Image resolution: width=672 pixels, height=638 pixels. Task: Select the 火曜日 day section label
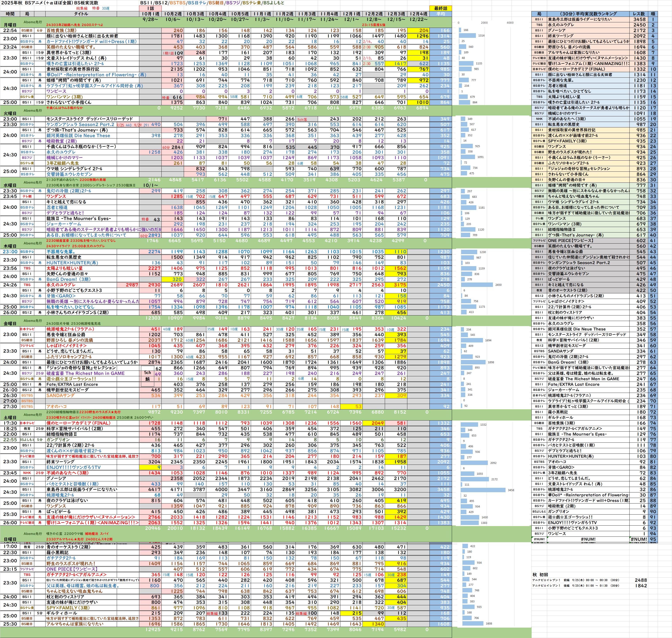[x=10, y=113]
